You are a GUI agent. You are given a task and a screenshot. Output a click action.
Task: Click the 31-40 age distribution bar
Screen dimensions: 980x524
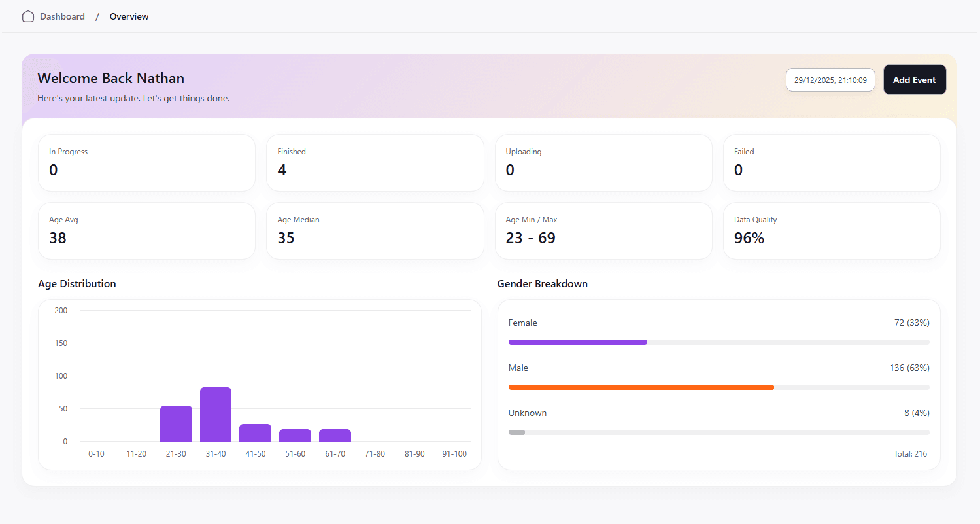click(x=216, y=415)
